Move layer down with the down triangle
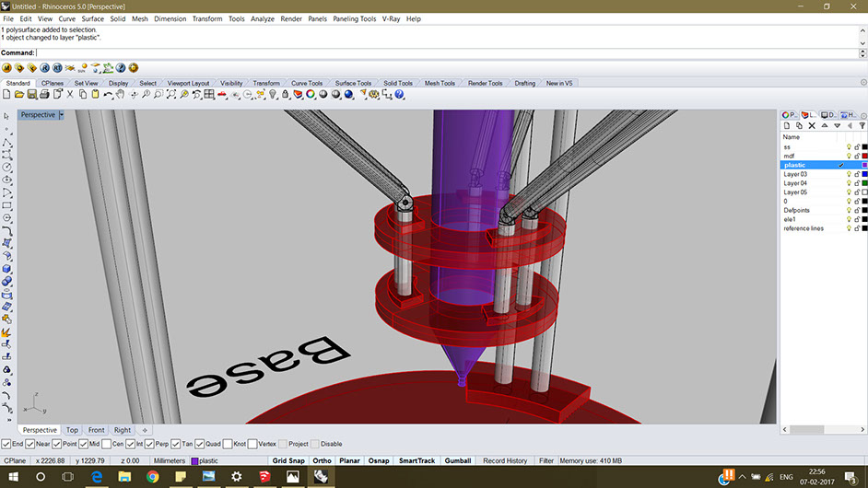The image size is (868, 488). pos(837,125)
